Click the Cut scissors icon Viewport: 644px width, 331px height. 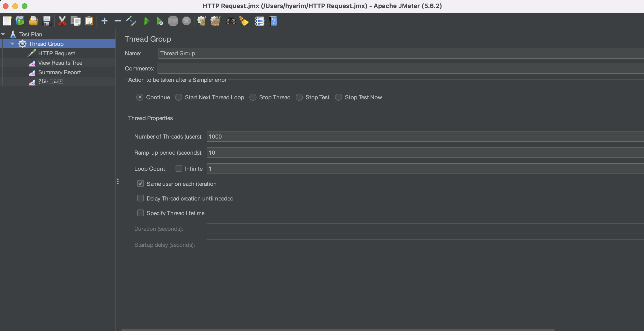point(62,21)
